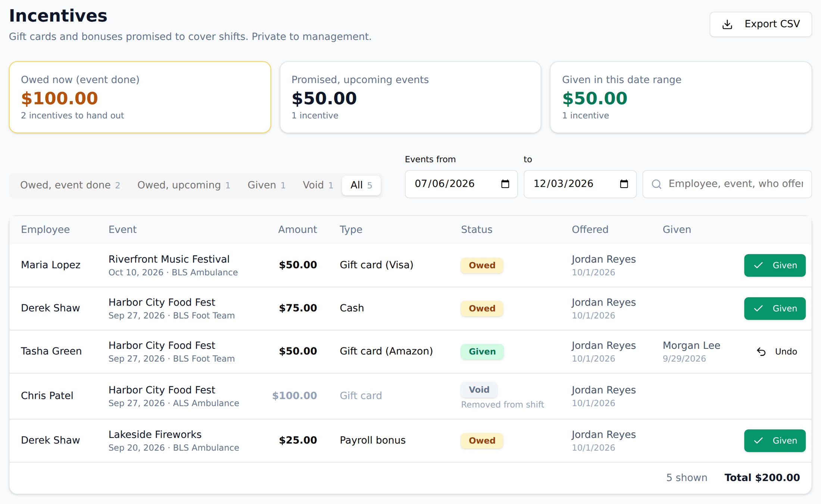This screenshot has width=821, height=504.
Task: Click the Event column header
Action: point(122,229)
